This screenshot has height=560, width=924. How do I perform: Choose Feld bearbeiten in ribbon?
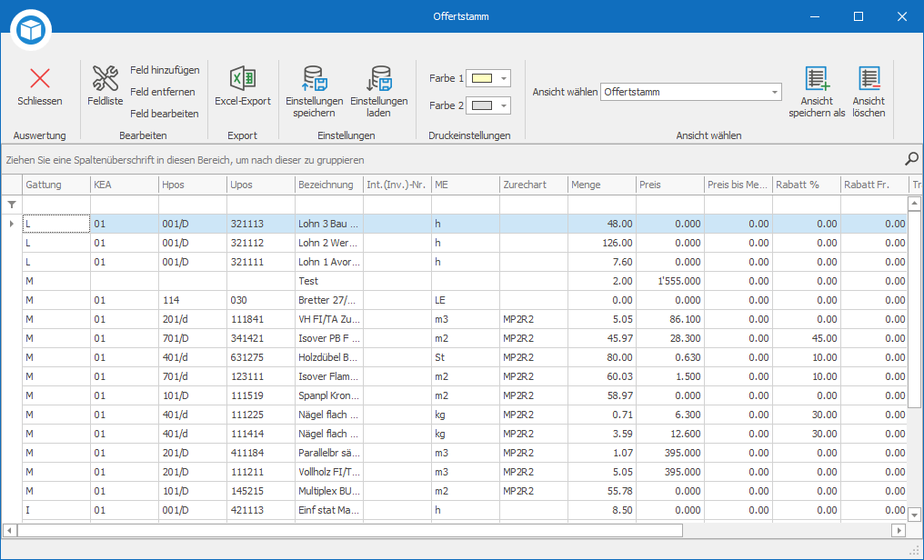(x=165, y=114)
